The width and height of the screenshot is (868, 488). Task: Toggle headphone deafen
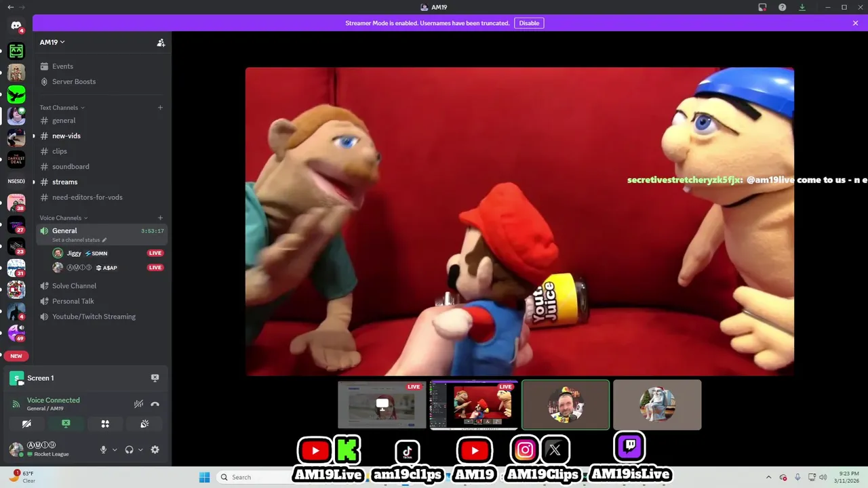(129, 449)
